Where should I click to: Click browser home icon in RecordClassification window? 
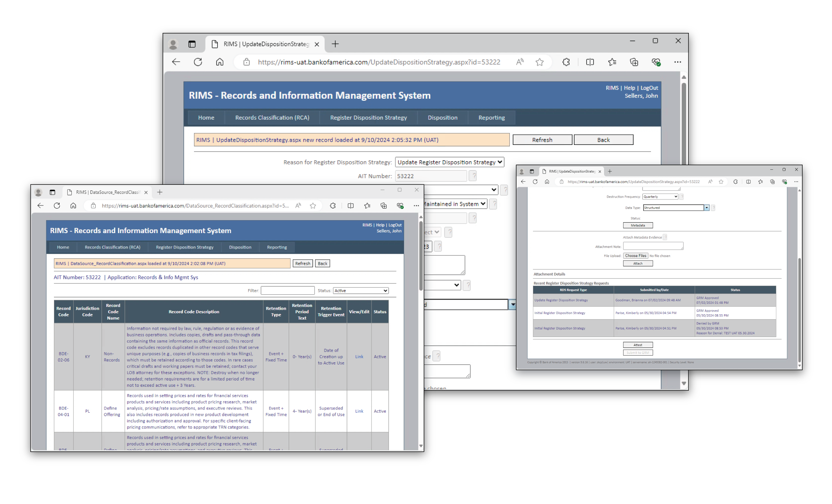(73, 206)
